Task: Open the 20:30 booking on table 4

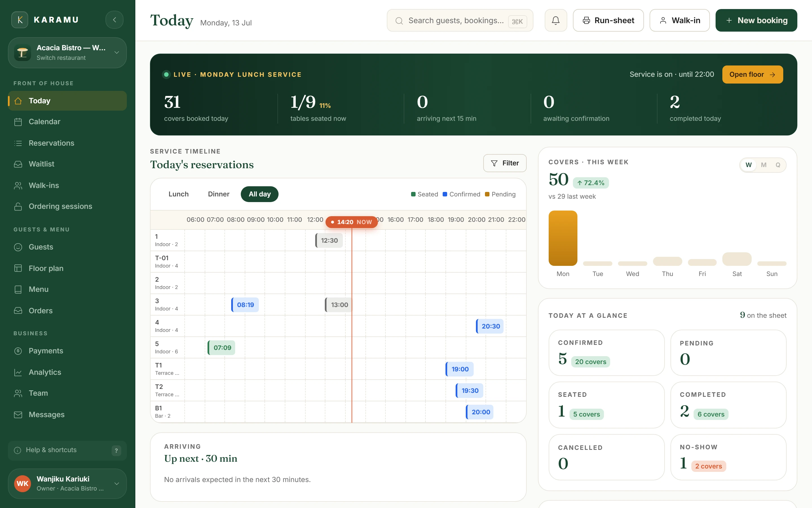Action: click(x=490, y=326)
